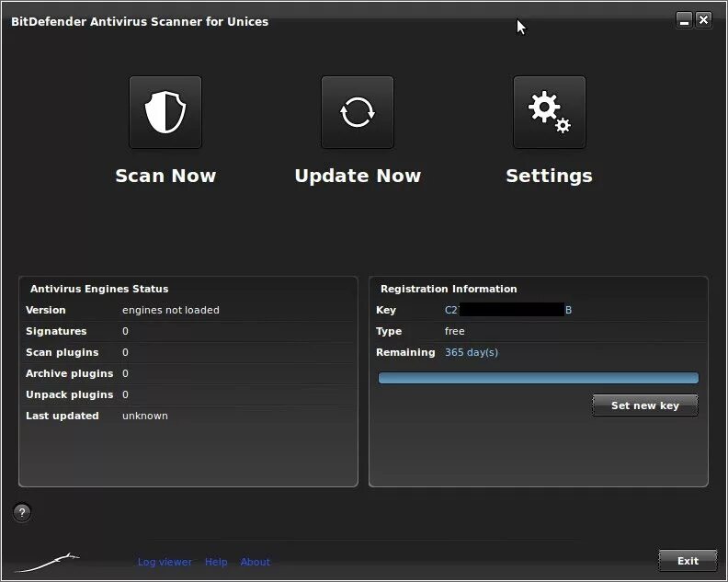
Task: Open the About link
Action: (x=255, y=562)
